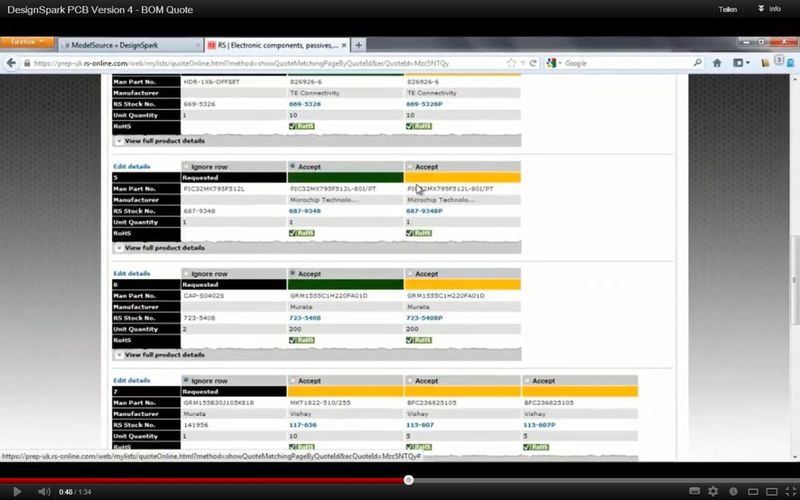
Task: Click the Google search field
Action: (628, 63)
